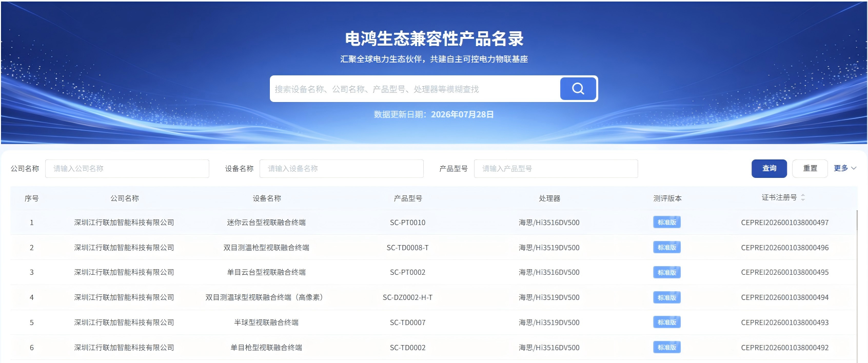Click 标准版 tag in row SC-TD0008-T
This screenshot has width=868, height=363.
(x=667, y=248)
